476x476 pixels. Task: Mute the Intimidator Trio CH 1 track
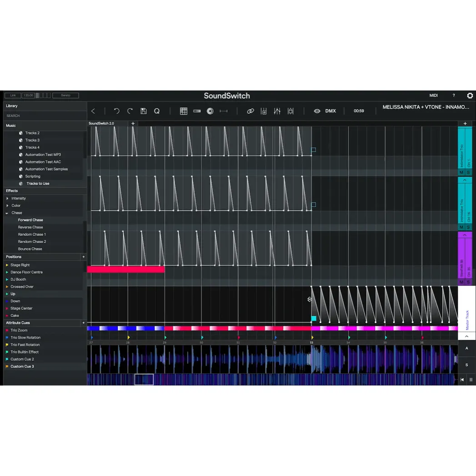point(461,172)
